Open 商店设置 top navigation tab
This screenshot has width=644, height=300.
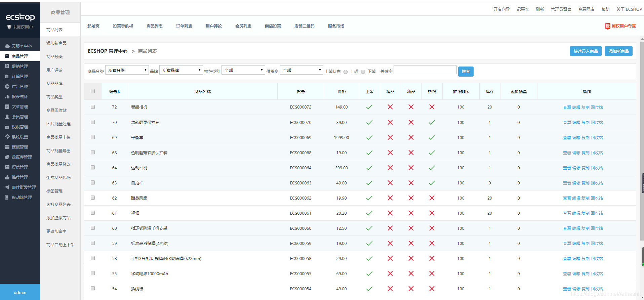[273, 26]
